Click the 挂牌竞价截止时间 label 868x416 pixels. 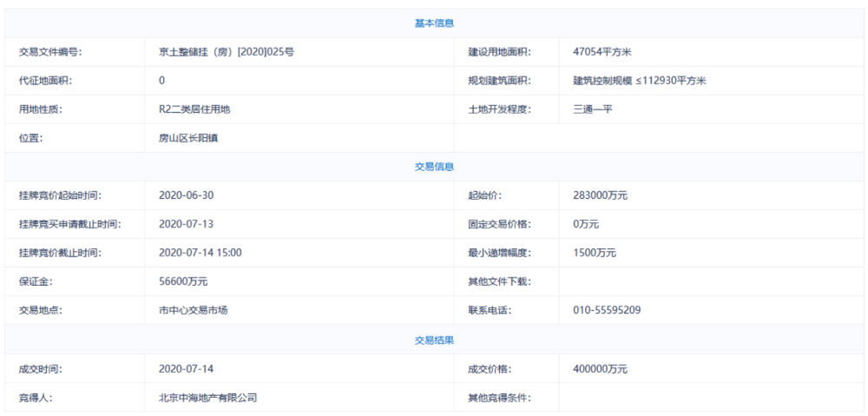61,253
